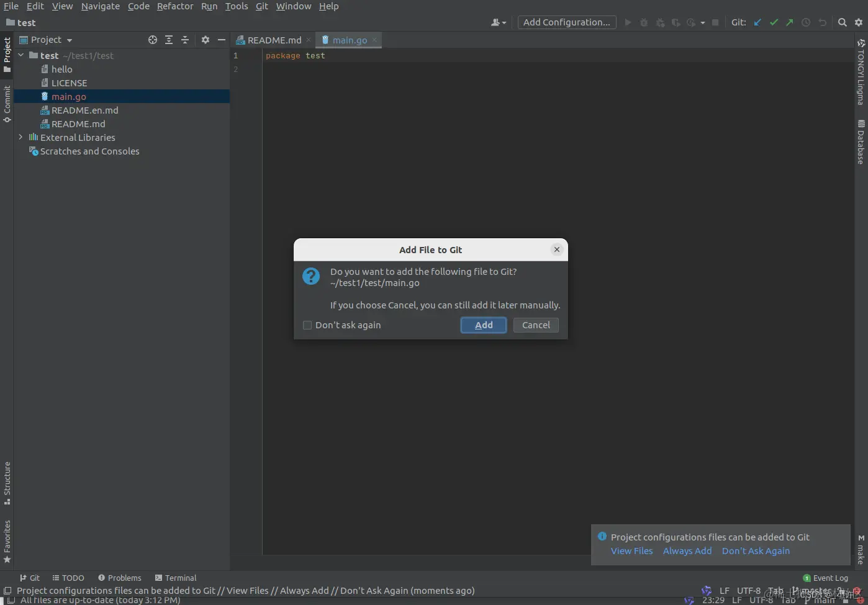Select main.go in project tree
The image size is (868, 605).
point(69,97)
